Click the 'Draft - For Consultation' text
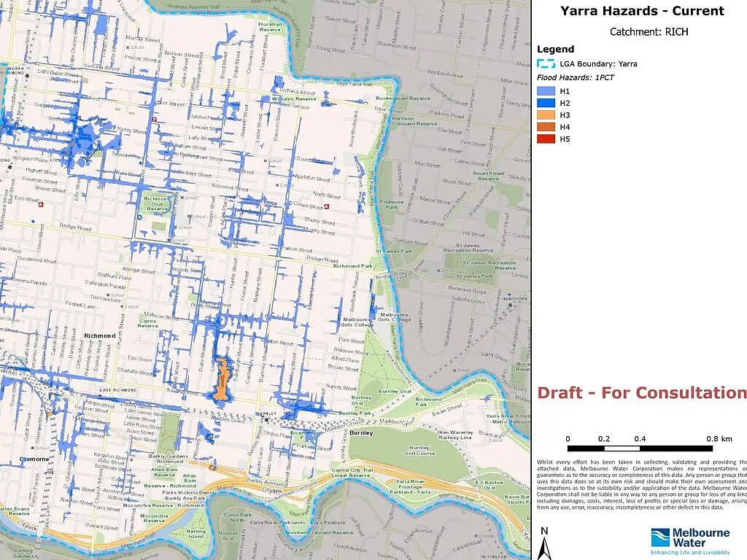The width and height of the screenshot is (747, 560). coord(642,393)
